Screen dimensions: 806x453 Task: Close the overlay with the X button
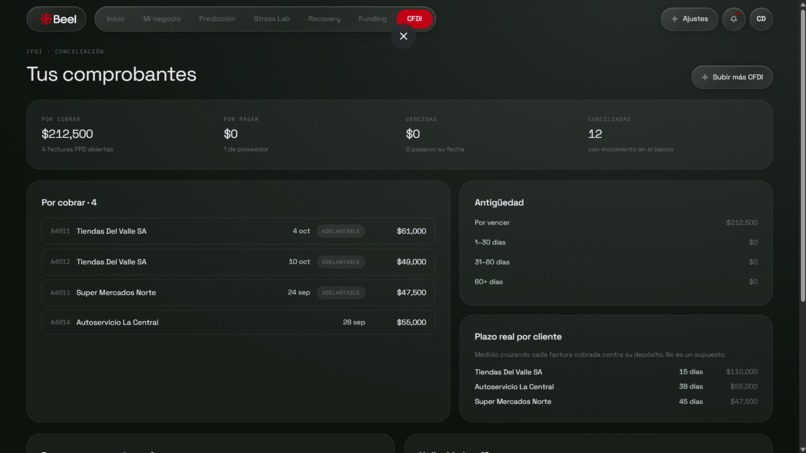(404, 37)
